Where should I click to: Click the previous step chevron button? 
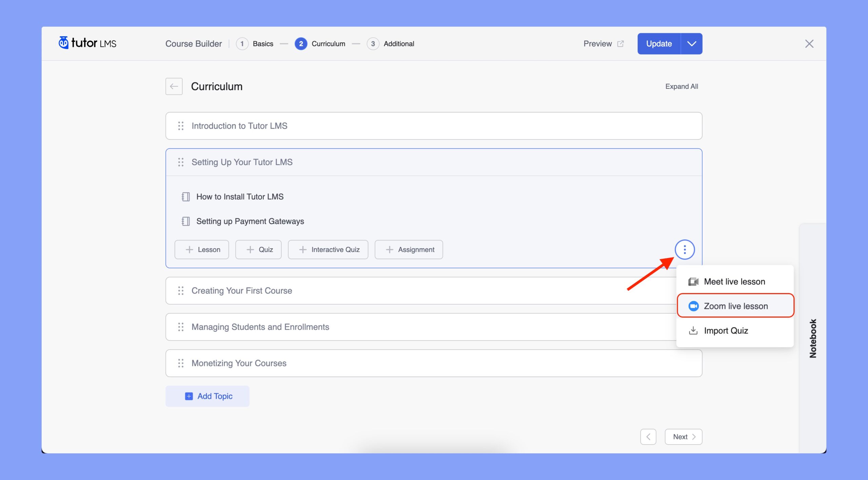tap(648, 437)
